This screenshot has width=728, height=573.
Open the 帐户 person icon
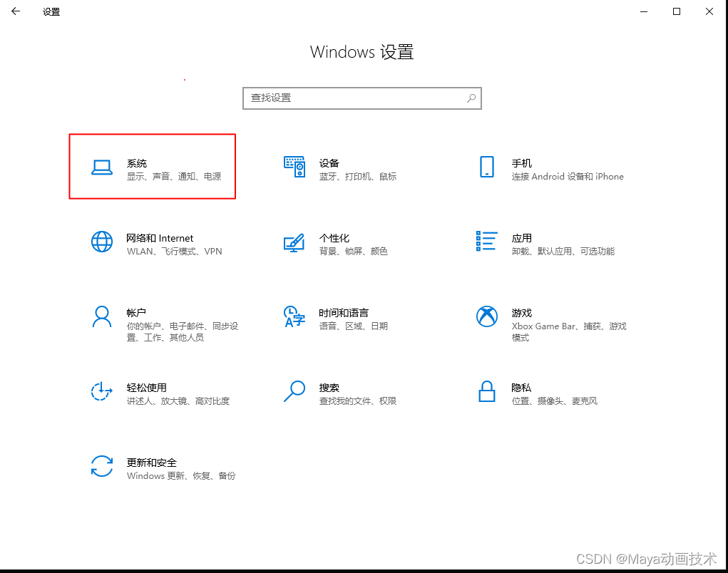click(102, 316)
